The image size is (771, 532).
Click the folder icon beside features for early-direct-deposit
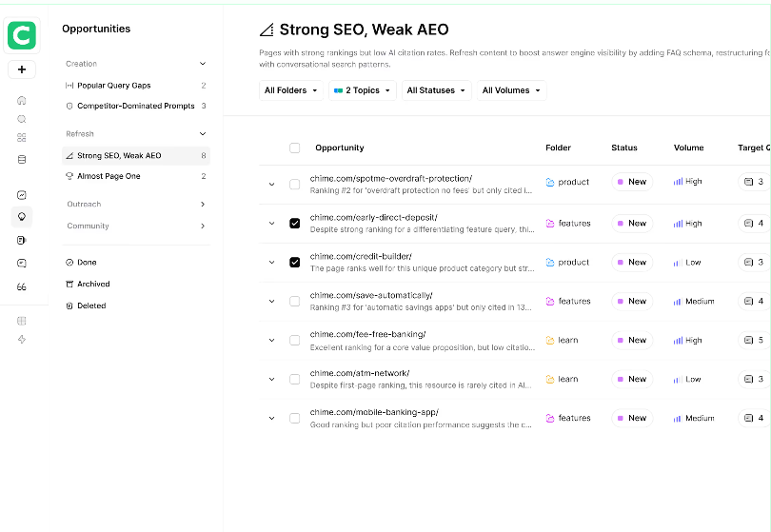[x=550, y=224]
